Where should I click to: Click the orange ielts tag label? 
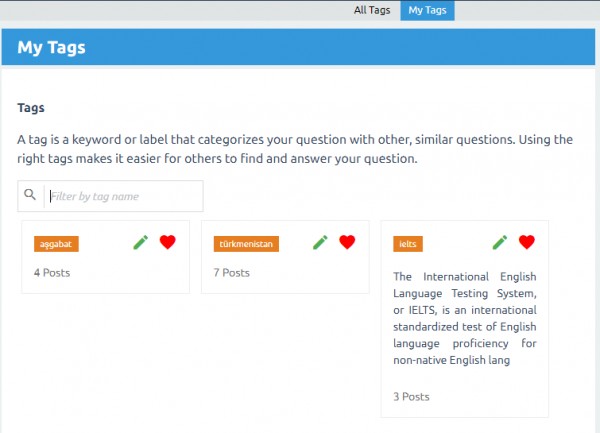click(x=407, y=244)
